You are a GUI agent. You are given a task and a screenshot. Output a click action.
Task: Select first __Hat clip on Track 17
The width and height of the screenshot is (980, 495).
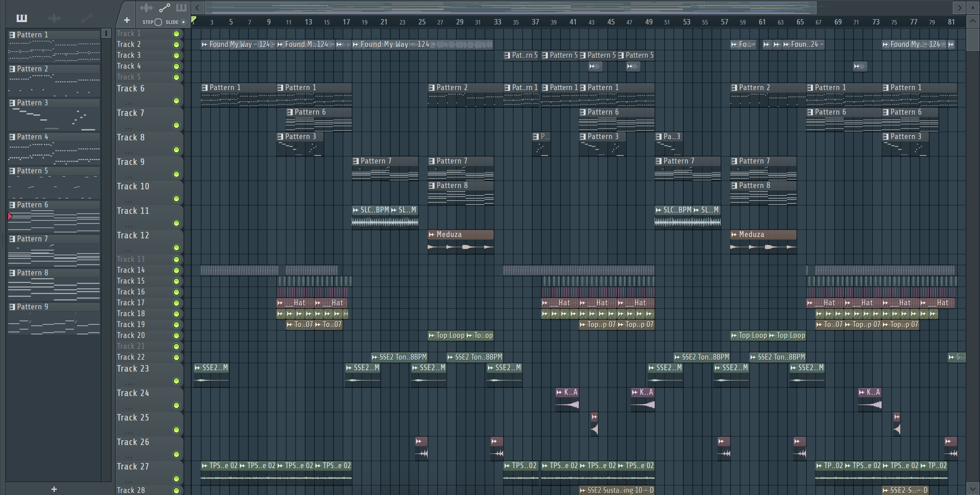295,303
